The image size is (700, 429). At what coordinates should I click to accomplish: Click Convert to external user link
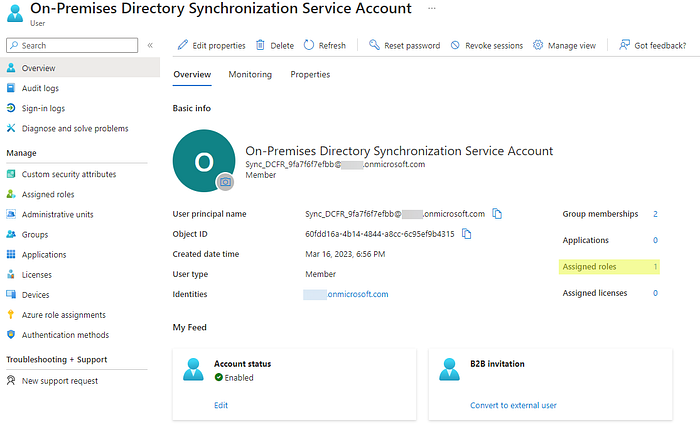click(513, 405)
